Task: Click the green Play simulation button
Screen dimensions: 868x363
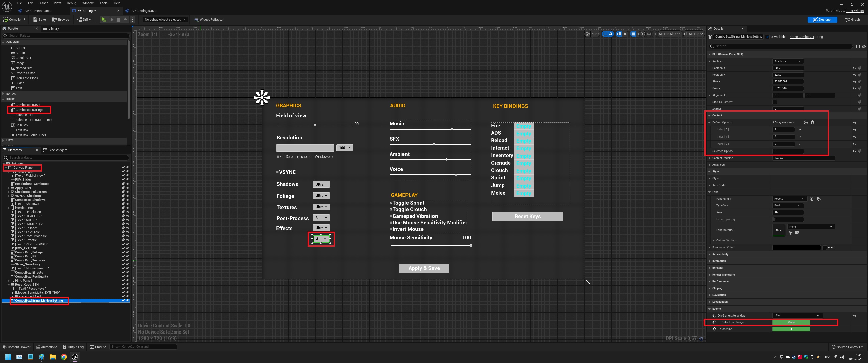Action: click(x=104, y=19)
